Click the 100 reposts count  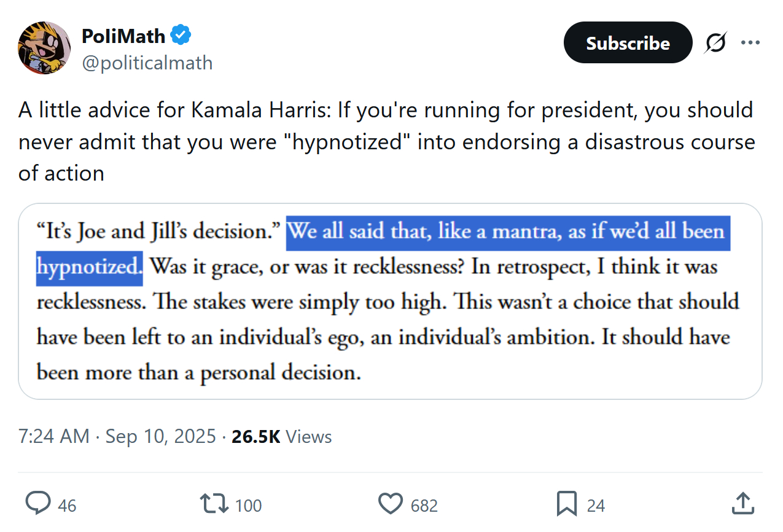click(x=248, y=506)
